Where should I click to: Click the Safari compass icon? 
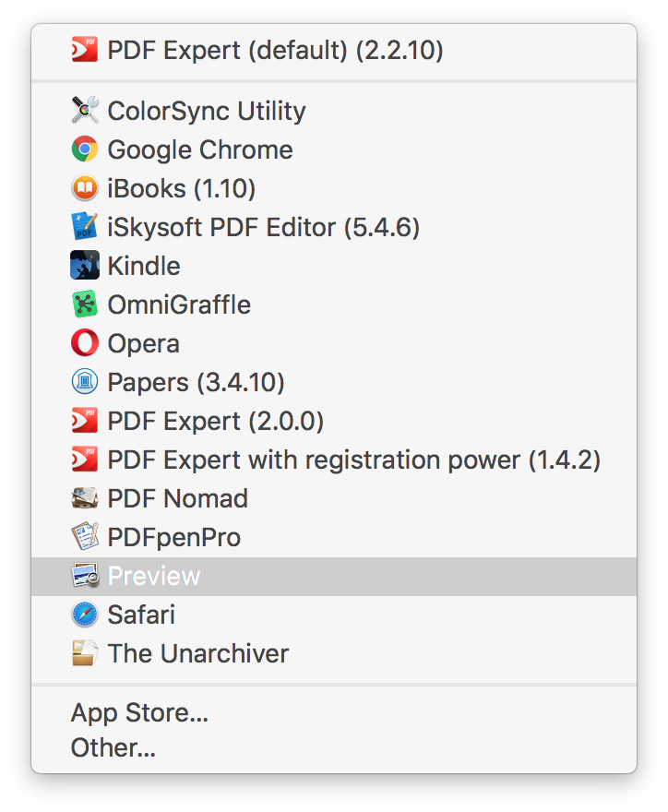(84, 615)
